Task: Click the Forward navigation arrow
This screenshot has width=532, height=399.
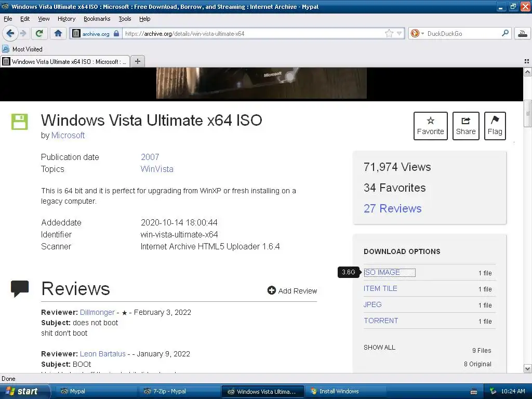Action: click(23, 33)
